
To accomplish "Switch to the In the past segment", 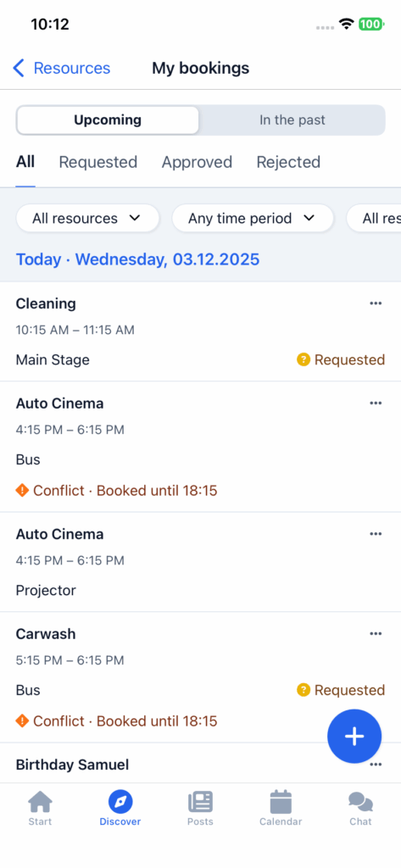I will click(x=292, y=120).
